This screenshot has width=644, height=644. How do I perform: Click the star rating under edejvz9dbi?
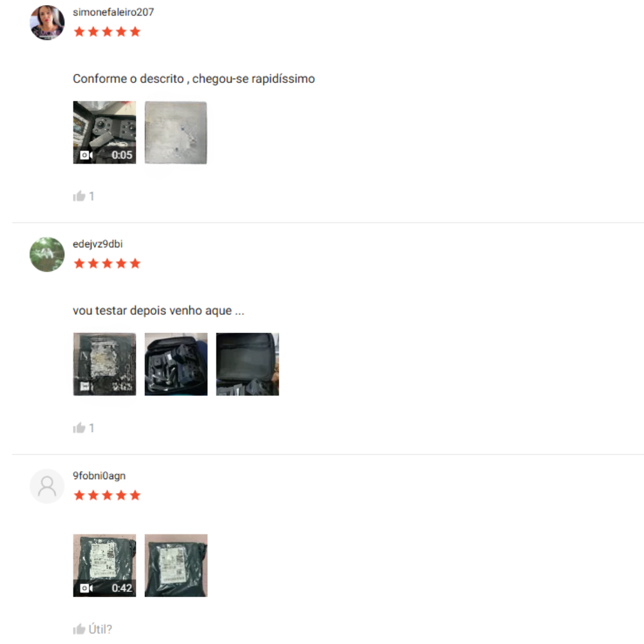(107, 263)
